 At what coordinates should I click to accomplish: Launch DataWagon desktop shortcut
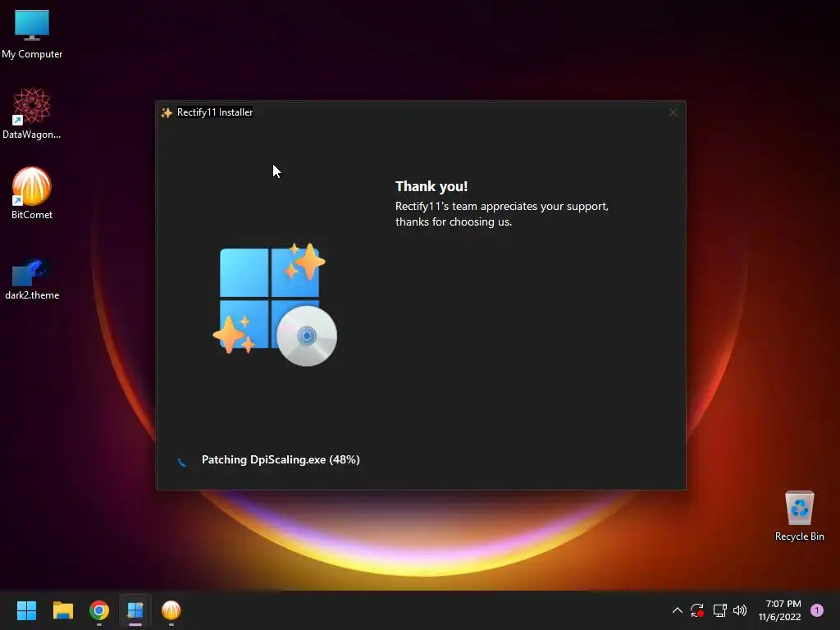click(x=32, y=113)
